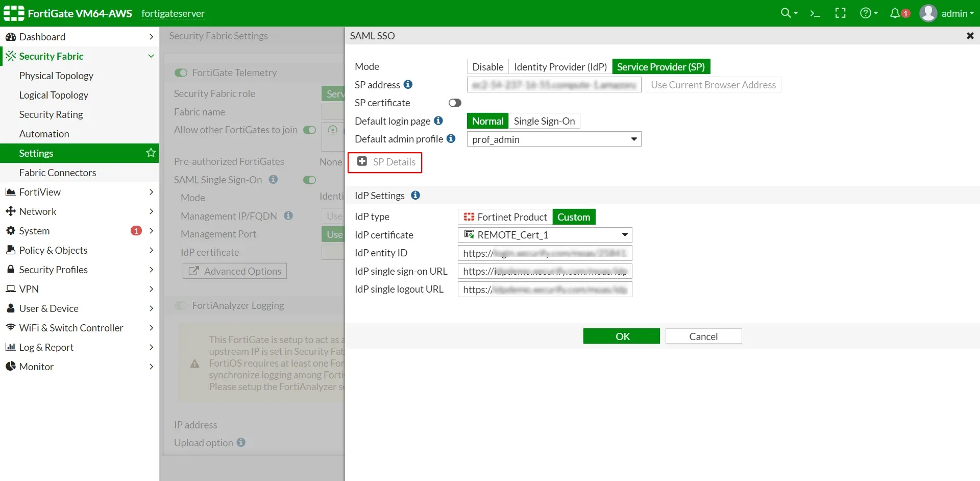This screenshot has width=980, height=481.
Task: Click the search magnifier icon in top bar
Action: click(x=786, y=13)
